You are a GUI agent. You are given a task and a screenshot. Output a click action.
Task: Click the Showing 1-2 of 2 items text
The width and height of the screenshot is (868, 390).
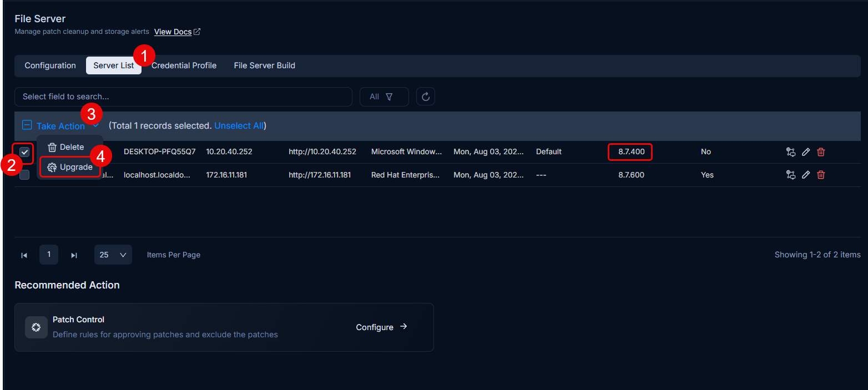click(x=817, y=255)
